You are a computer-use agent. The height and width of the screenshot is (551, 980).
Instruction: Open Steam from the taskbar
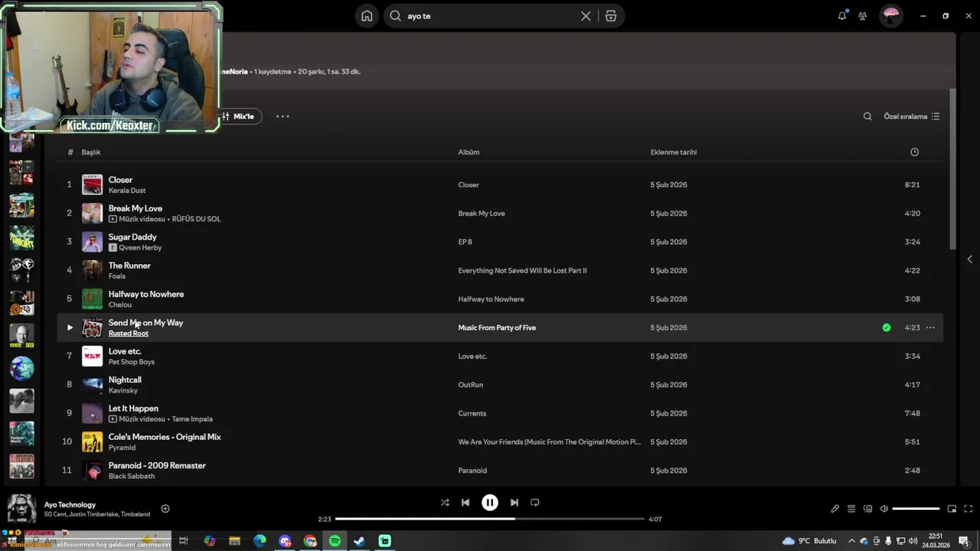[x=359, y=541]
